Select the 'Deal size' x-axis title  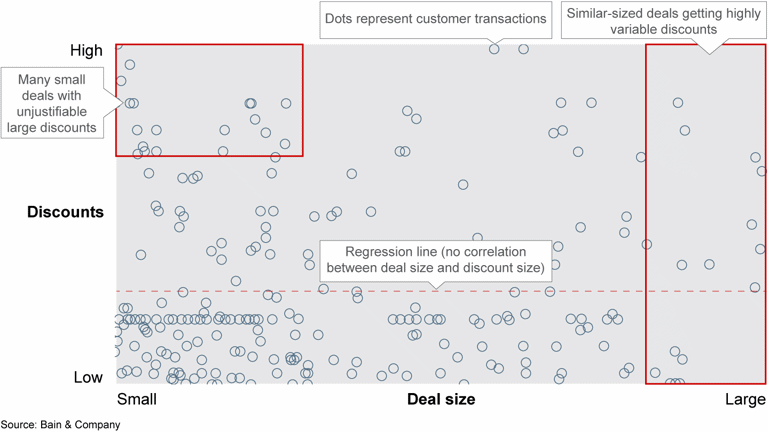click(x=441, y=399)
